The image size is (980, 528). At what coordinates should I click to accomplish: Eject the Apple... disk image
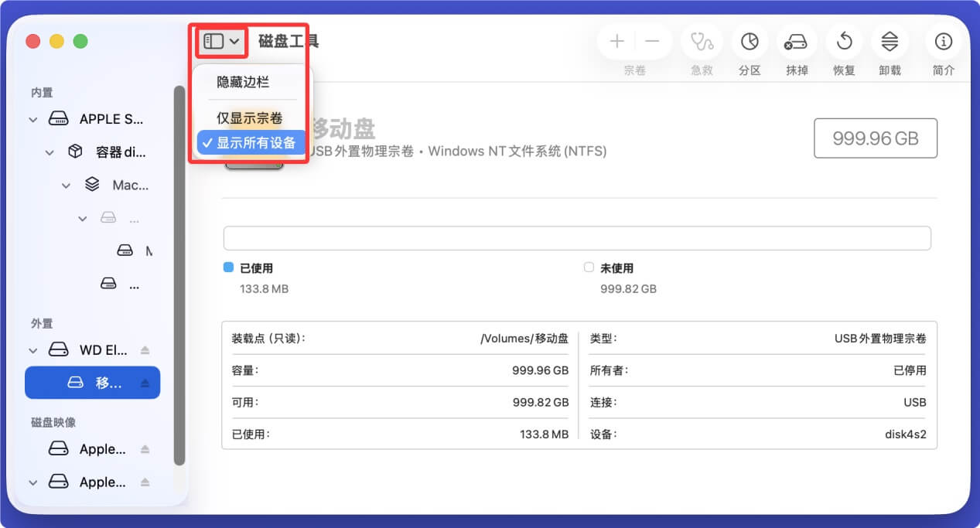coord(144,449)
